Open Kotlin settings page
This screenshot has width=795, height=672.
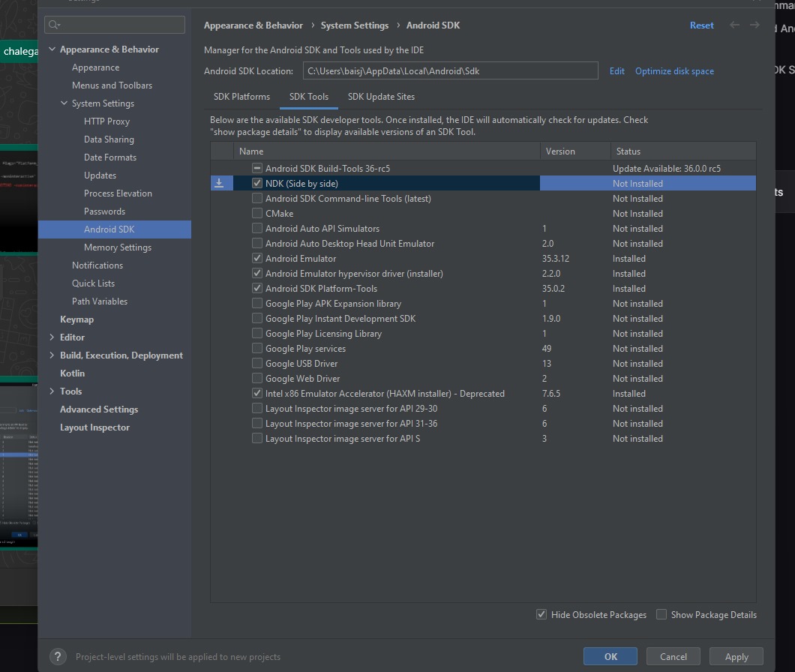72,373
